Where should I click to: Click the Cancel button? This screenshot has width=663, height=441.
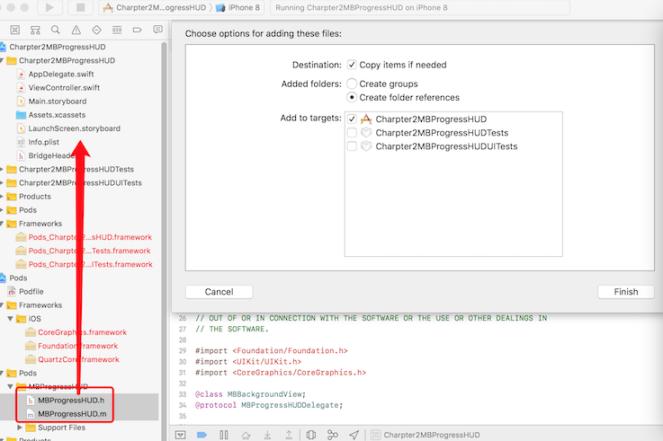tap(218, 292)
